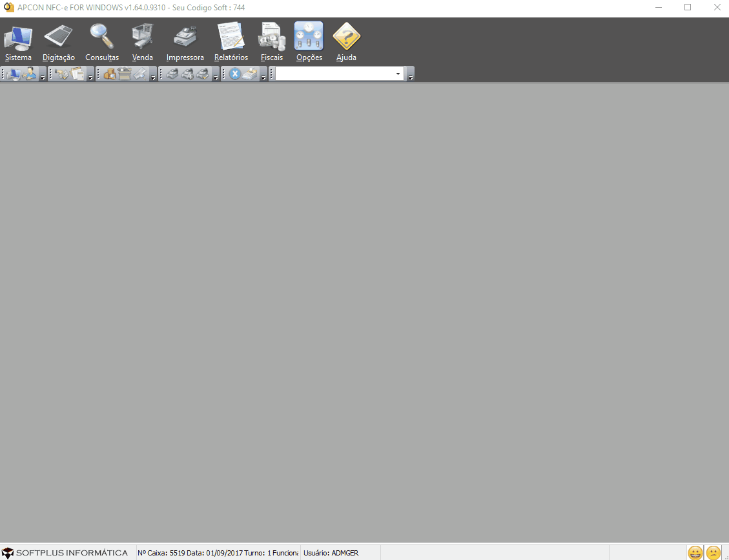
Task: Click the user person toolbar icon
Action: coord(30,74)
